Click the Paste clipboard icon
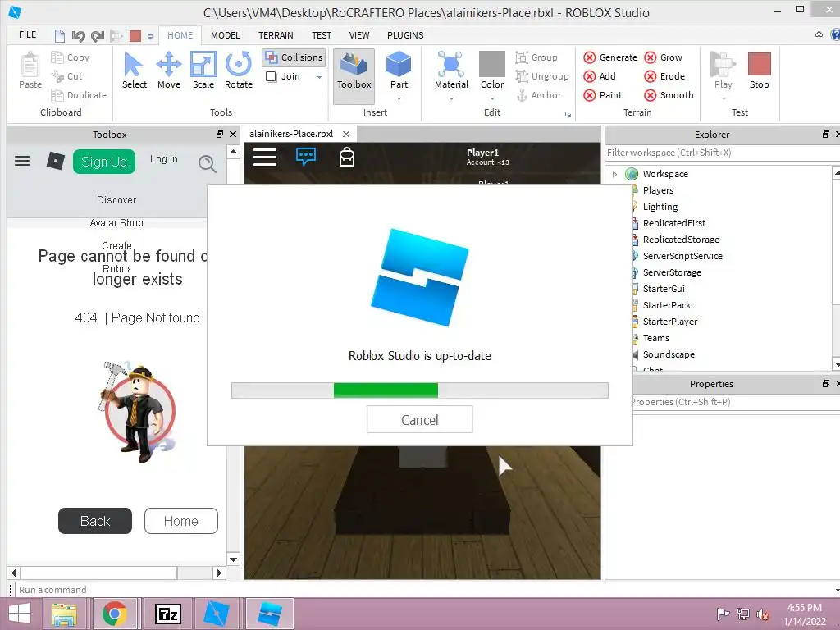The height and width of the screenshot is (630, 840). (30, 71)
